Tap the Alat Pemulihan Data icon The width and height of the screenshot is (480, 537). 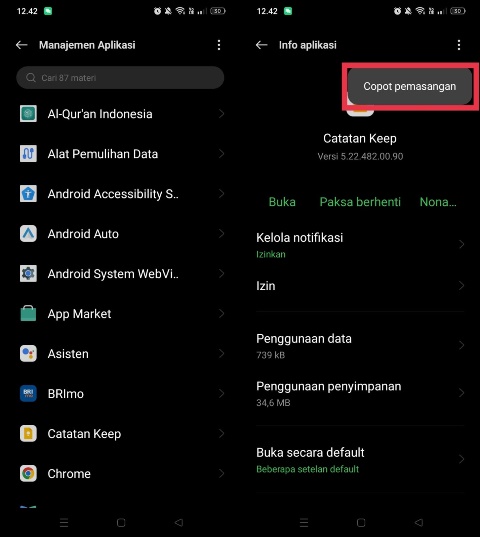pyautogui.click(x=28, y=154)
